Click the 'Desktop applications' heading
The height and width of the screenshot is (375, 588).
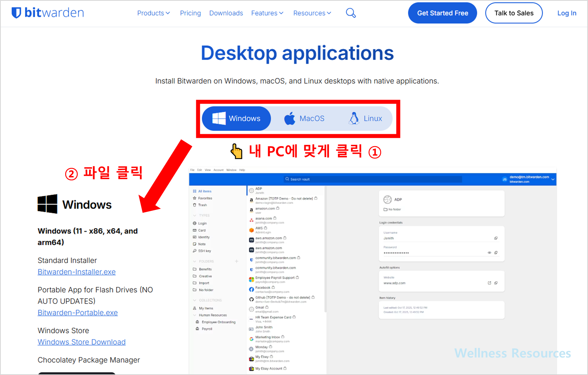(297, 53)
